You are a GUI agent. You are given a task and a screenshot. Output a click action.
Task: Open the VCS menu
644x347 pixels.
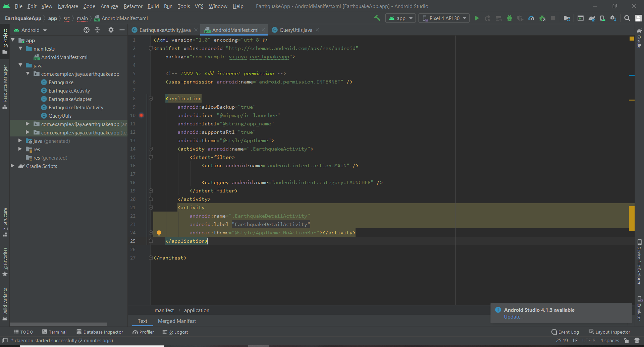[x=199, y=6]
